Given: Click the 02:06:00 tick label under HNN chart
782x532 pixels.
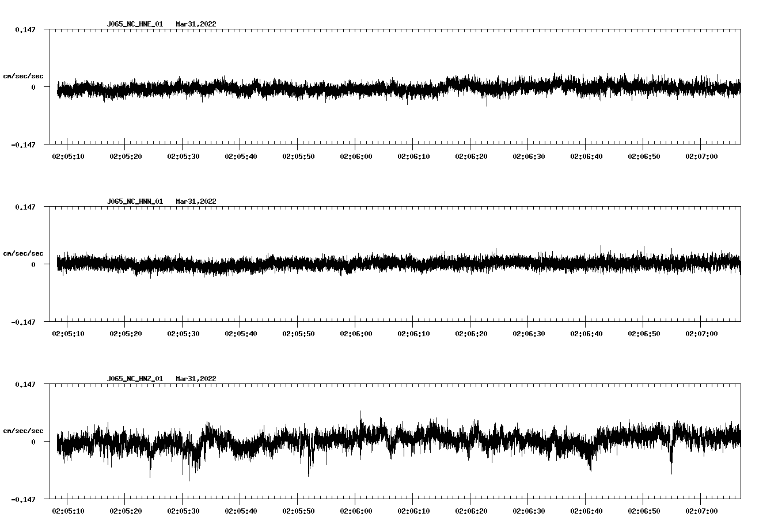Looking at the screenshot, I should coord(356,334).
